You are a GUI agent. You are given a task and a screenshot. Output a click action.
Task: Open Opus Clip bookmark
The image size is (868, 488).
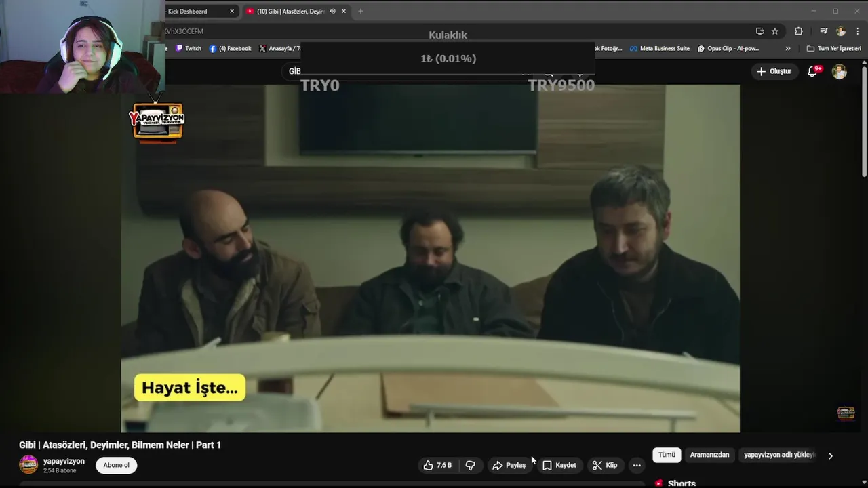(728, 49)
